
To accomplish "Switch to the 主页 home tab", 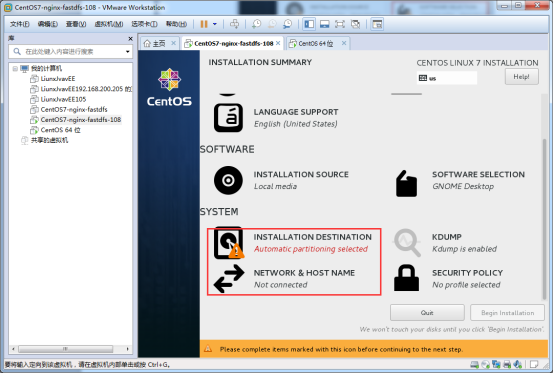I will click(x=155, y=43).
